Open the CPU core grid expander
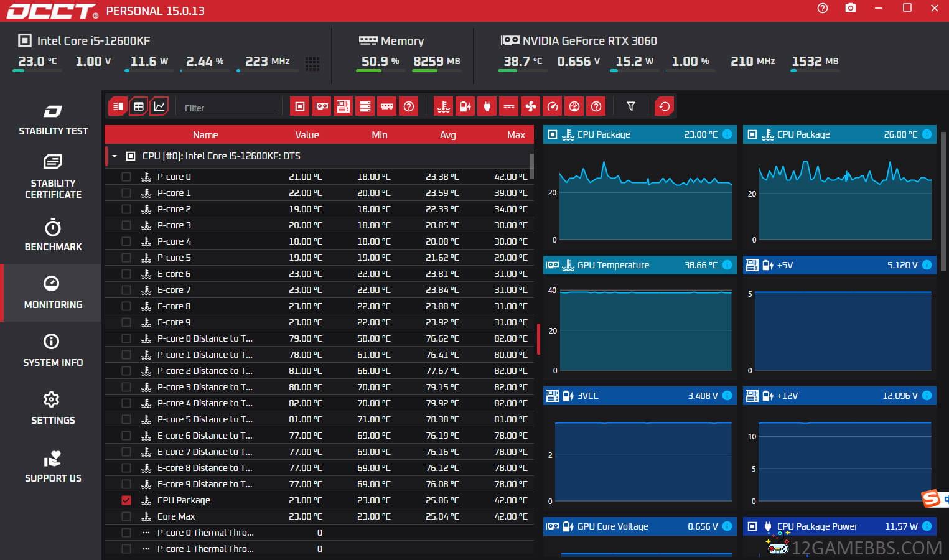Viewport: 949px width, 560px height. 312,63
